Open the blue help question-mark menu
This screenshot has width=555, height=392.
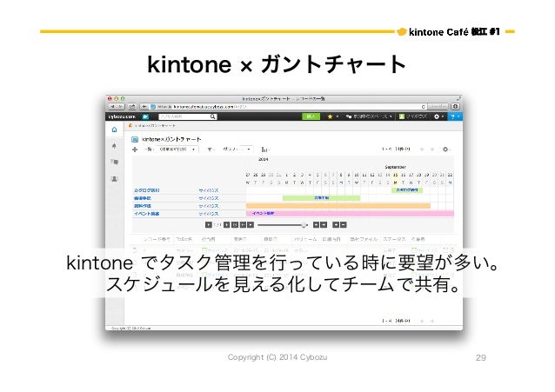(x=455, y=116)
